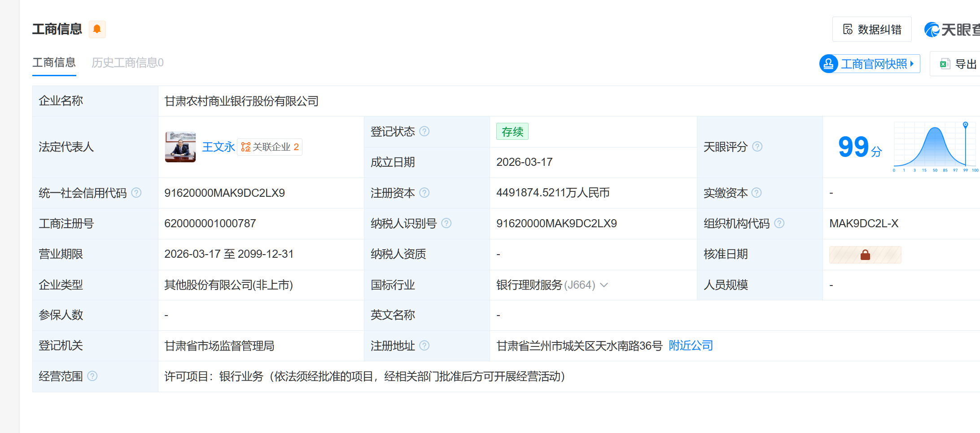This screenshot has width=980, height=433.
Task: Click the 关联企业 2 tag
Action: click(270, 147)
